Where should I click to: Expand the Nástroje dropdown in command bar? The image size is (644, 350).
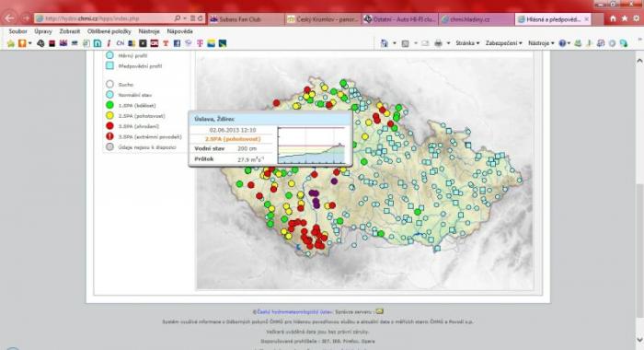pyautogui.click(x=541, y=43)
